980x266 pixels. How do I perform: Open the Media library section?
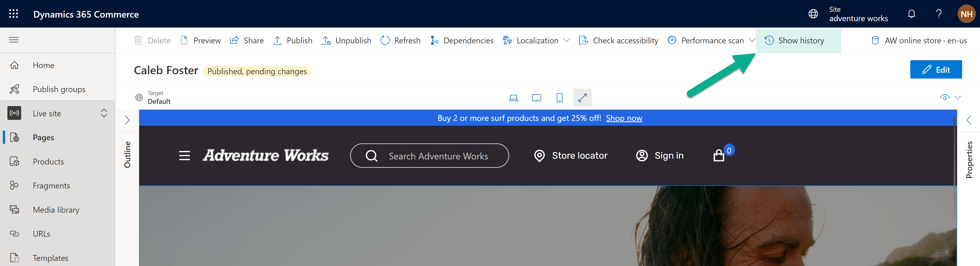(x=56, y=209)
